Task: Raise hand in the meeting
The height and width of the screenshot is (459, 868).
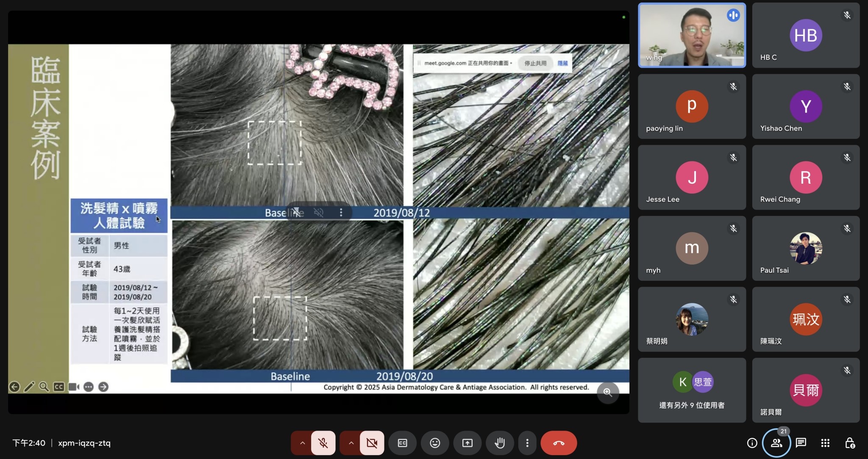Action: [x=500, y=443]
